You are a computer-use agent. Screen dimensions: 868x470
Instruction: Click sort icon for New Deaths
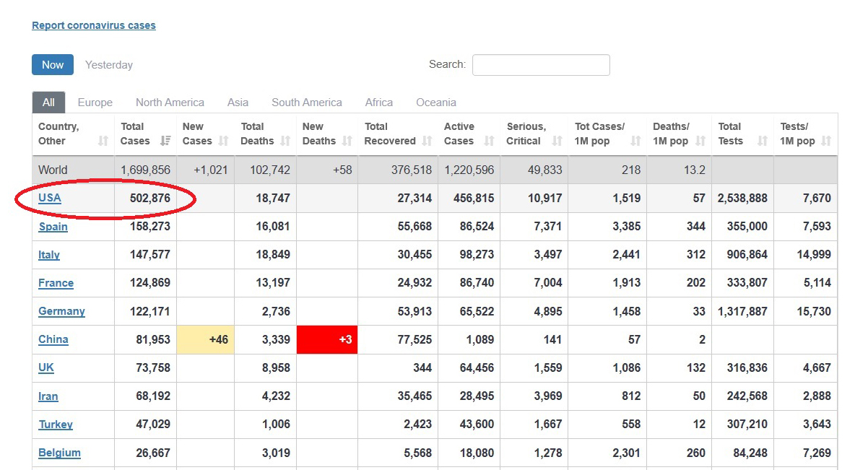click(347, 141)
